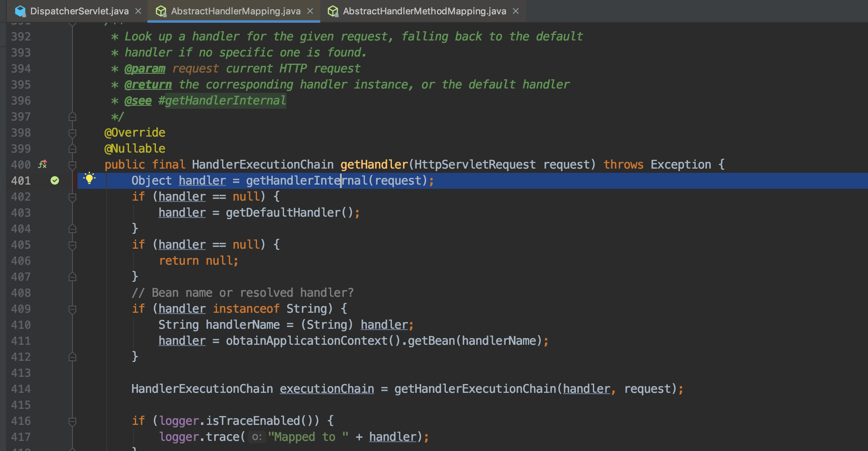This screenshot has height=451, width=868.
Task: Click line number 408 in gutter
Action: [21, 293]
